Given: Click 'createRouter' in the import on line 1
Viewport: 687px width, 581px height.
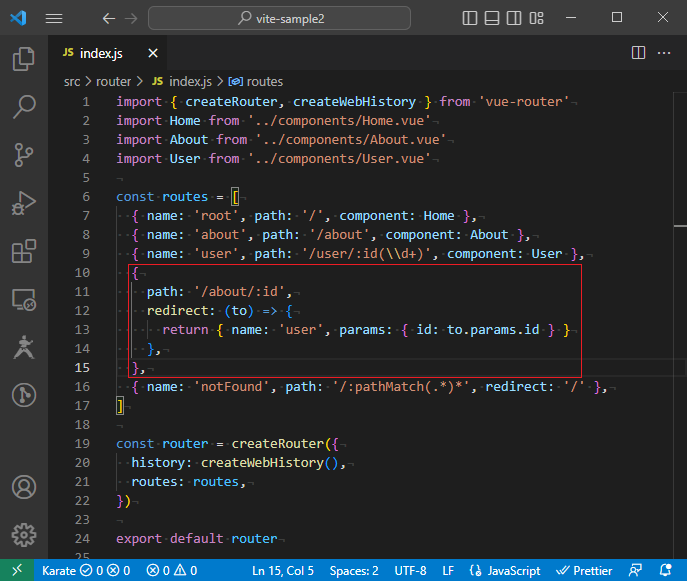Looking at the screenshot, I should (x=231, y=102).
